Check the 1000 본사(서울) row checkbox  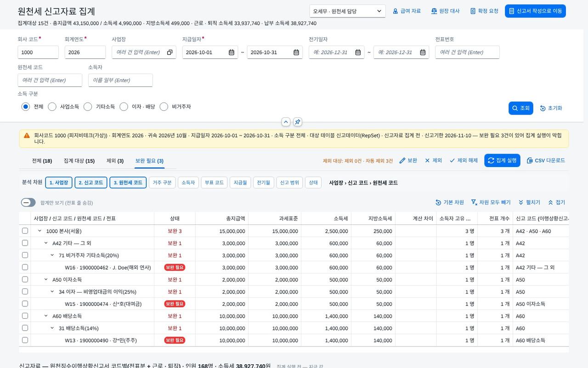pos(25,231)
